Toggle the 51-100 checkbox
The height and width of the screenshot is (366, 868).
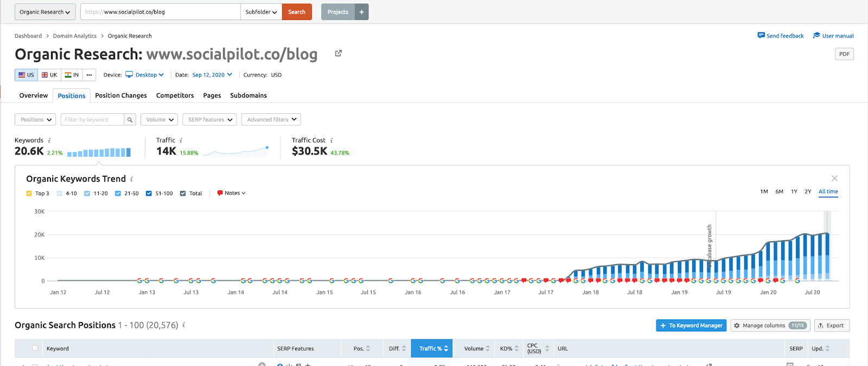coord(149,194)
